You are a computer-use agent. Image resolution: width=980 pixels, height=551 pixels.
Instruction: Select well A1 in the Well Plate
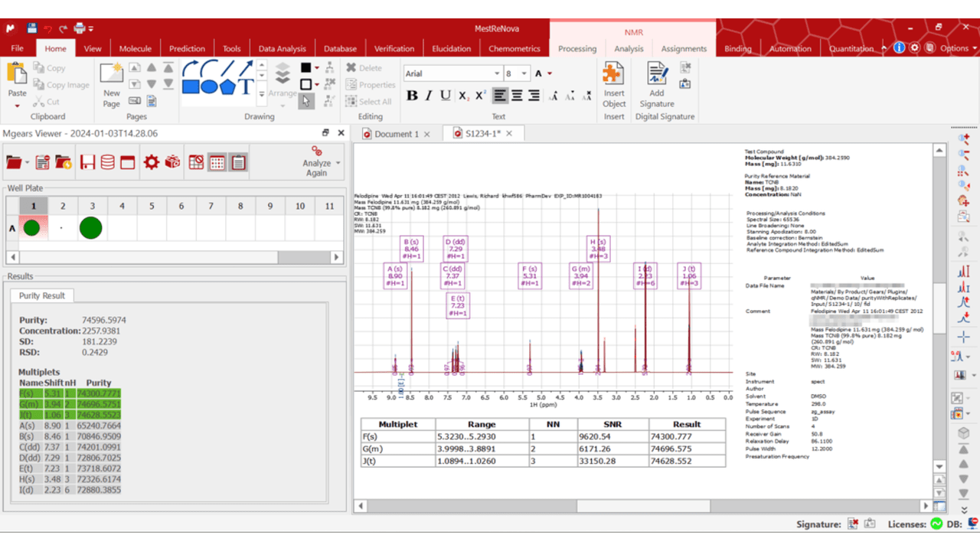pos(33,227)
